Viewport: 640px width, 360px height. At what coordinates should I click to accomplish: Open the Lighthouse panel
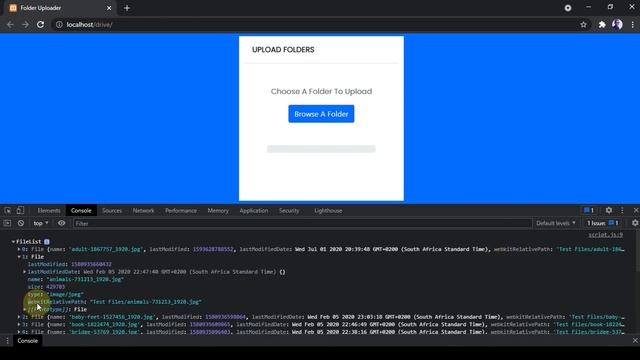(x=328, y=211)
